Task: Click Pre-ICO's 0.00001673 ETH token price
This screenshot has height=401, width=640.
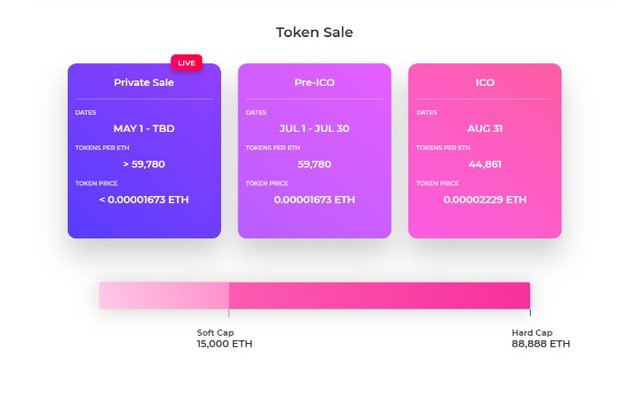Action: point(314,200)
